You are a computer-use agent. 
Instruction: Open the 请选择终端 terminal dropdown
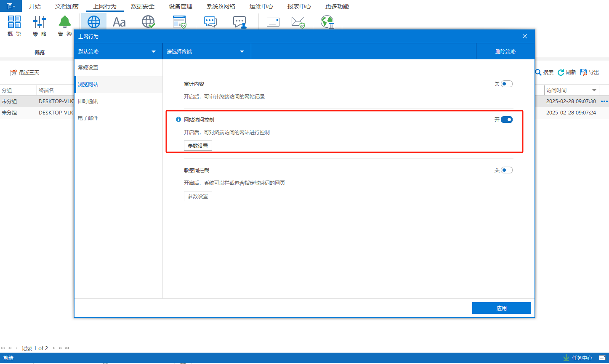pyautogui.click(x=242, y=52)
